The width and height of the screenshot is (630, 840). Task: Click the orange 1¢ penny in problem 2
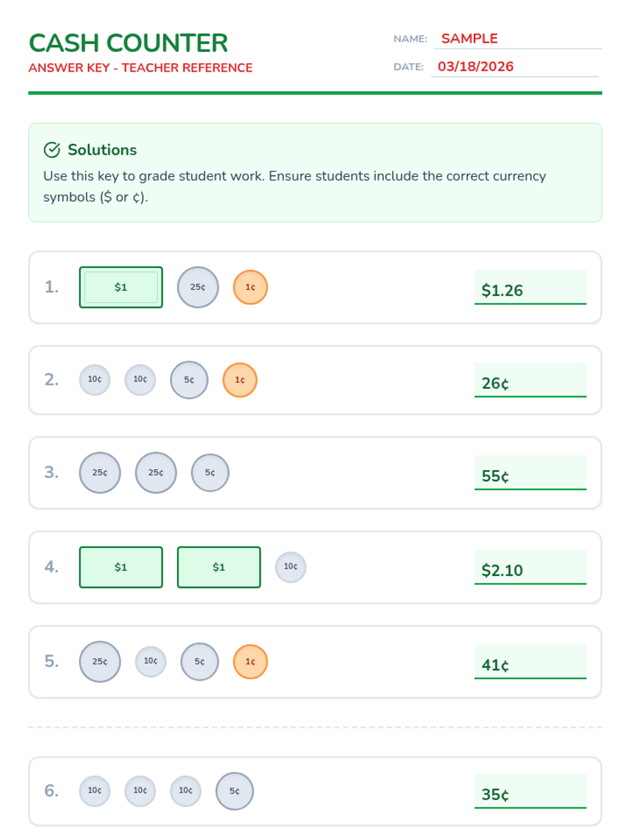point(240,380)
